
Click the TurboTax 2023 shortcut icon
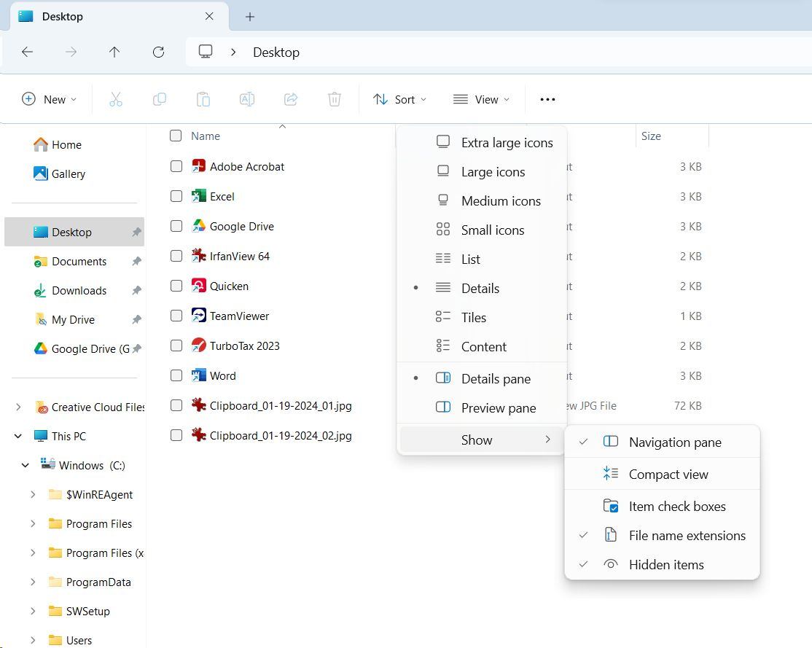pyautogui.click(x=198, y=346)
